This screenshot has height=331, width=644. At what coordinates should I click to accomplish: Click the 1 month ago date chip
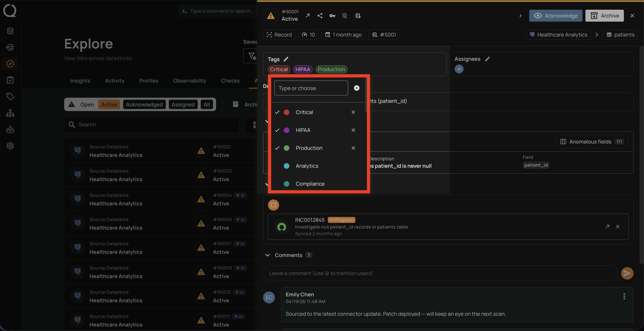[x=343, y=35]
